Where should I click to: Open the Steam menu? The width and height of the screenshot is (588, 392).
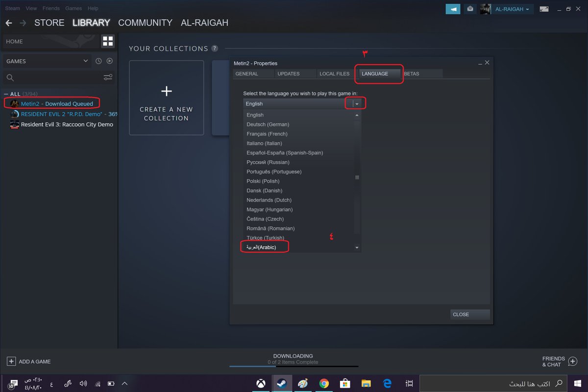pos(13,8)
